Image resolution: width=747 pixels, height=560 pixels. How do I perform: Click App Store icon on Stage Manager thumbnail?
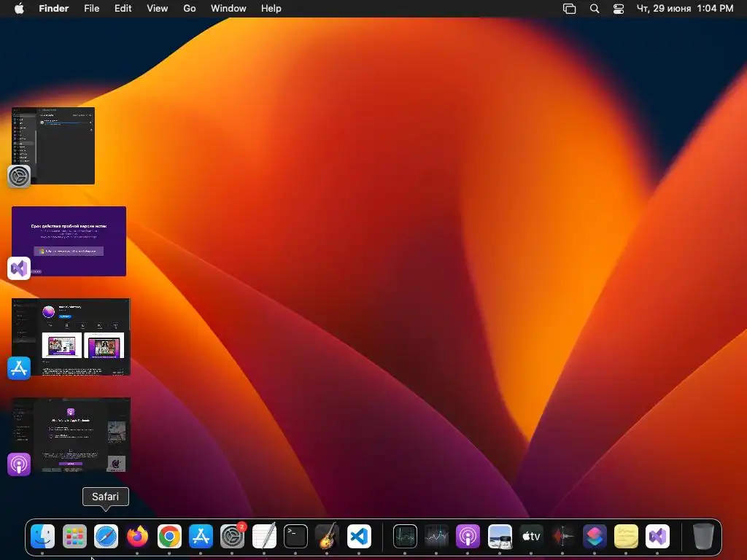pyautogui.click(x=19, y=368)
